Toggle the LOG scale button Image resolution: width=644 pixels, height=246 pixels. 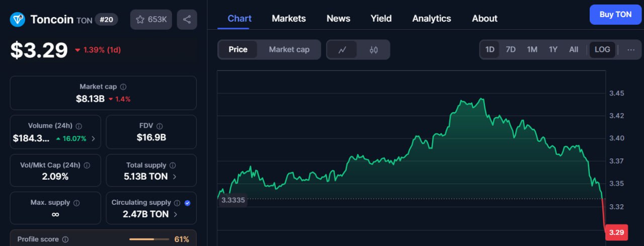tap(602, 49)
